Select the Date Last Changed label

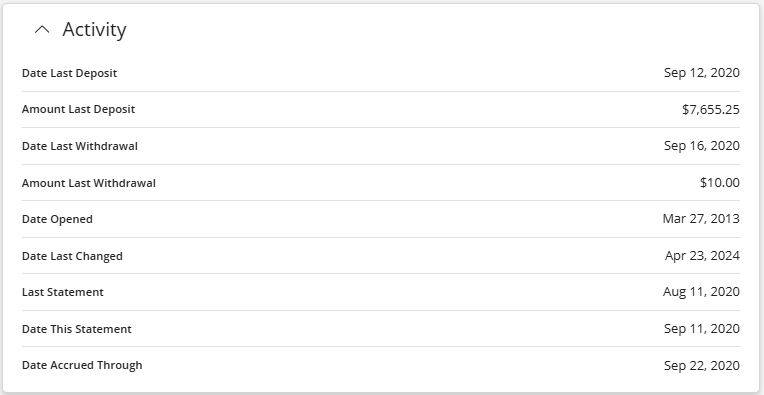coord(72,256)
